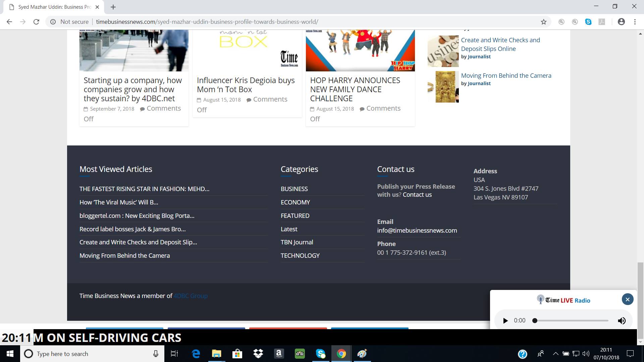644x362 pixels.
Task: Show hidden system tray icons
Action: 555,354
